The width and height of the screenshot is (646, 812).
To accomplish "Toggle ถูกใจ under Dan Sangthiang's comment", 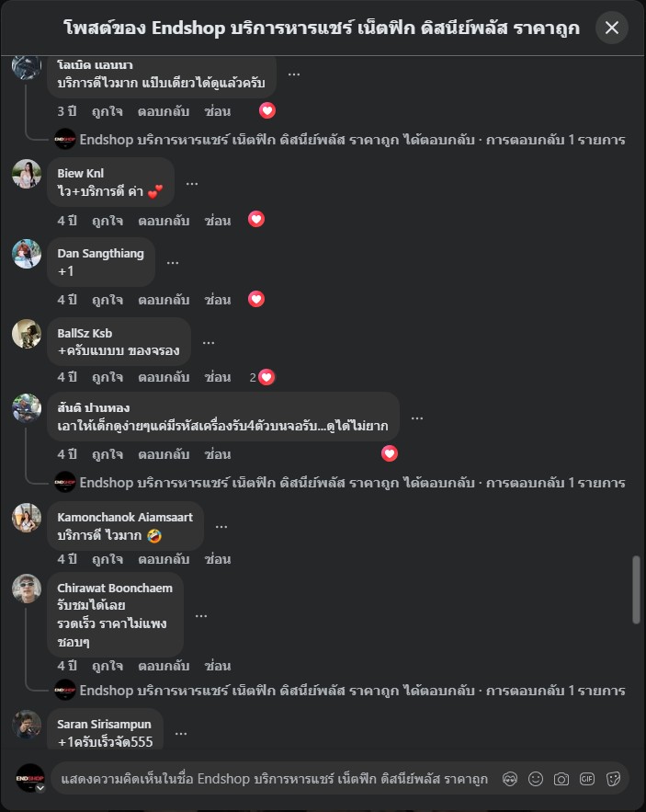I will (108, 300).
